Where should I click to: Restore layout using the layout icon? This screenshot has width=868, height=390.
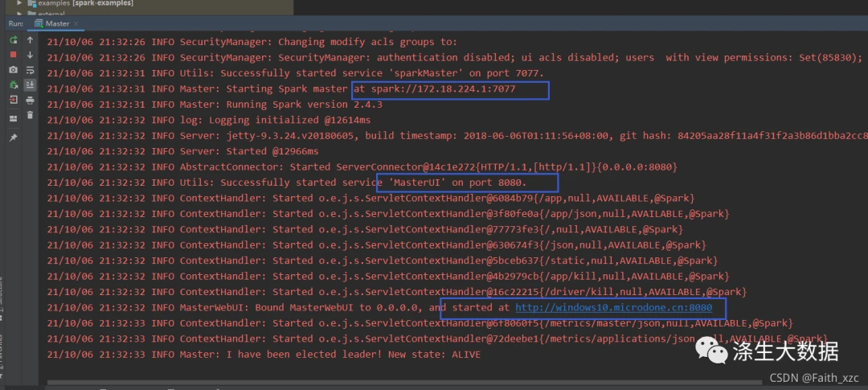coord(14,118)
